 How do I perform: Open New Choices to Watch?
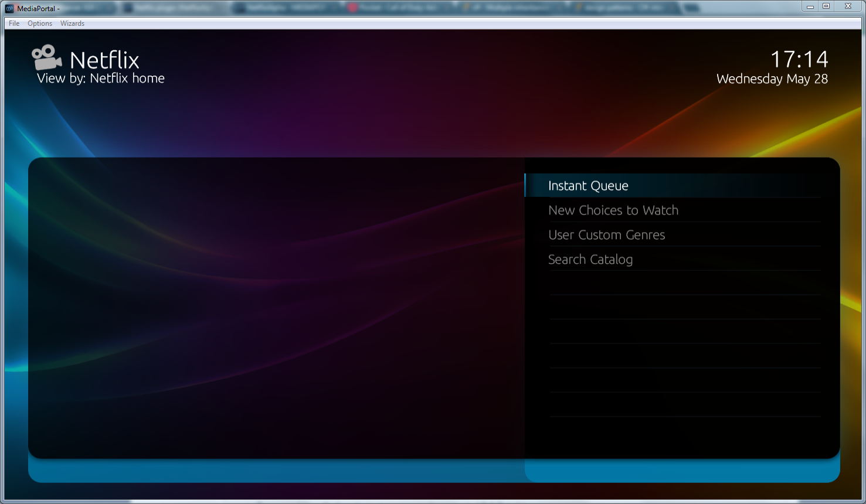pyautogui.click(x=673, y=210)
